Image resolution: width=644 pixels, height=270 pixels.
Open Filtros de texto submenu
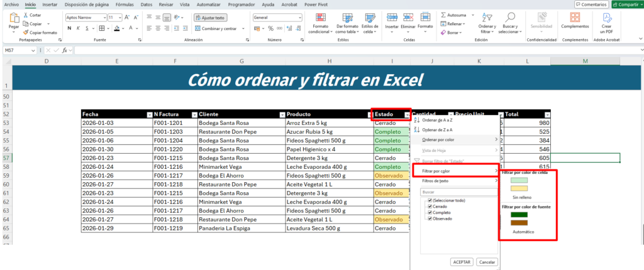point(455,181)
